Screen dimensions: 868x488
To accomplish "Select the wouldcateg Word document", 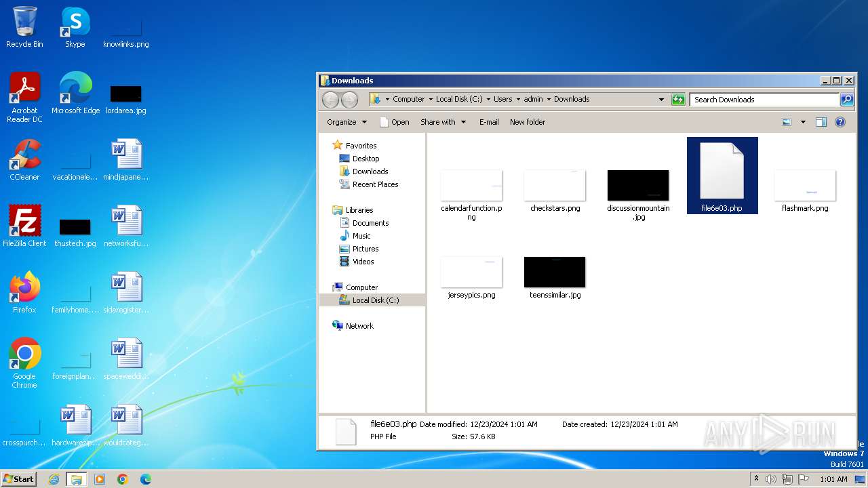I will 125,426.
